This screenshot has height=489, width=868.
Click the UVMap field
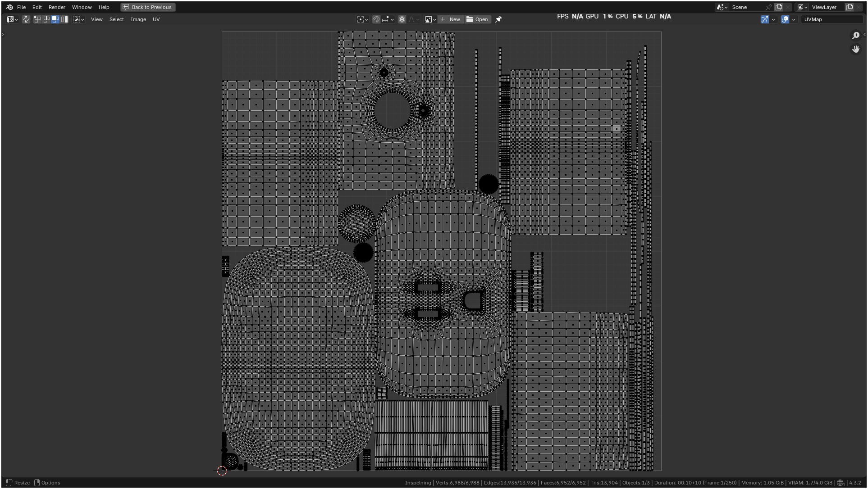[832, 19]
